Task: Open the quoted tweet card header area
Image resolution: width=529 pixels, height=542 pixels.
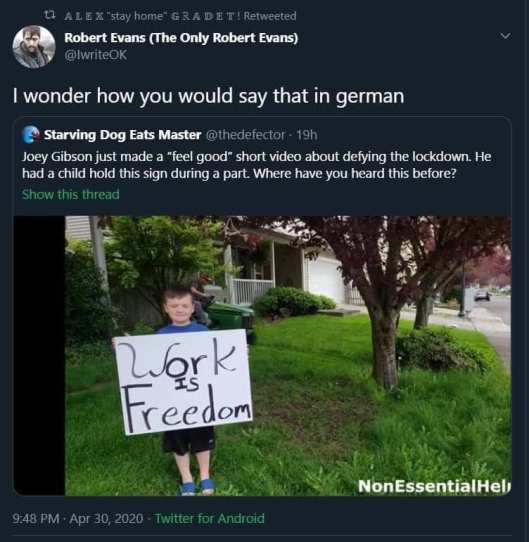Action: coord(170,135)
